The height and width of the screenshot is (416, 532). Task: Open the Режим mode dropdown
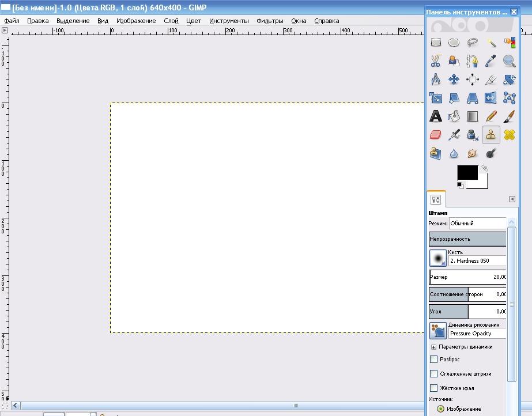[x=477, y=224]
